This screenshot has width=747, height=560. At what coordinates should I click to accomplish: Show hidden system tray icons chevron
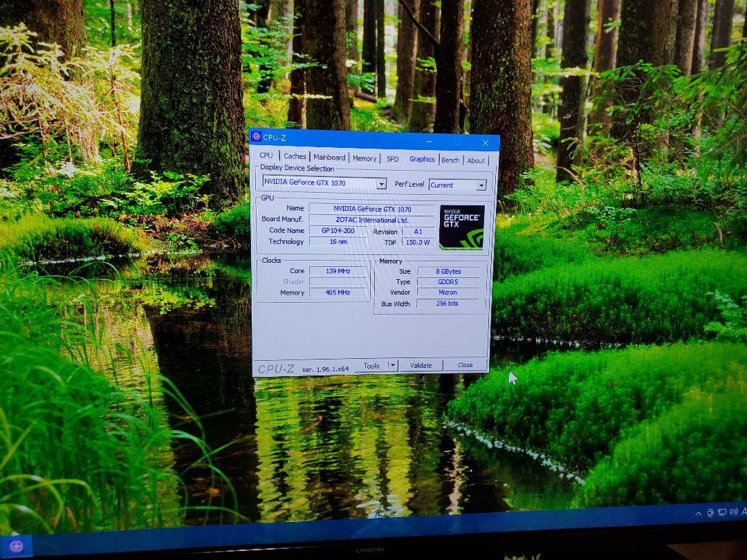click(698, 513)
